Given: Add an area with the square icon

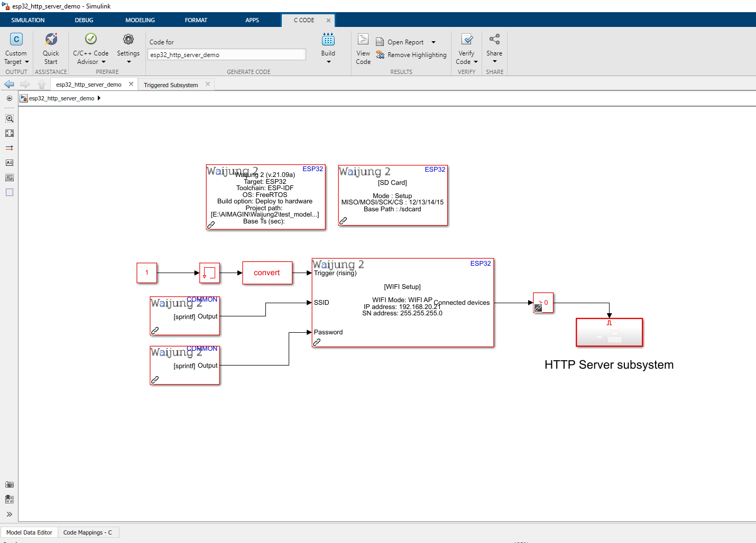Looking at the screenshot, I should click(x=10, y=192).
